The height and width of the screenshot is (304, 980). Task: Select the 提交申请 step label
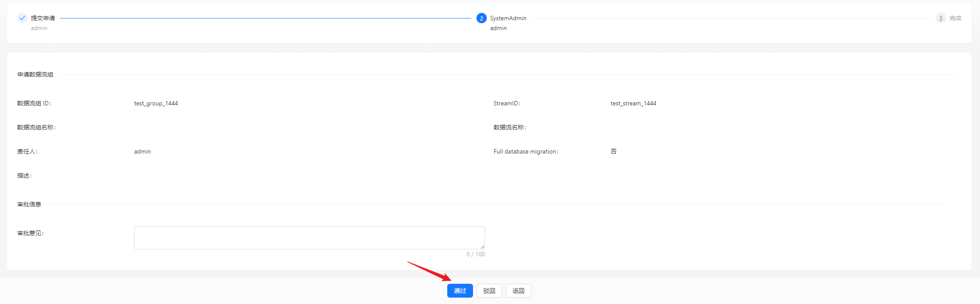tap(43, 18)
